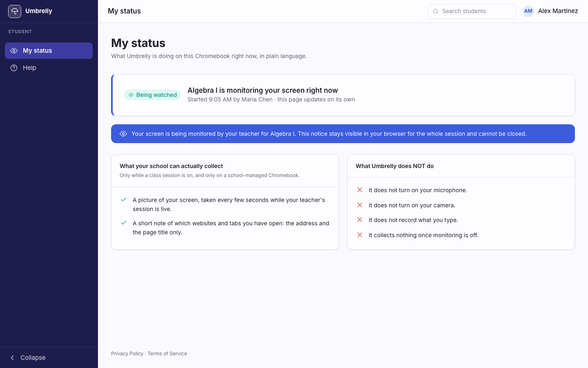Click 'Only while a class session is on' subtitle

pyautogui.click(x=209, y=175)
